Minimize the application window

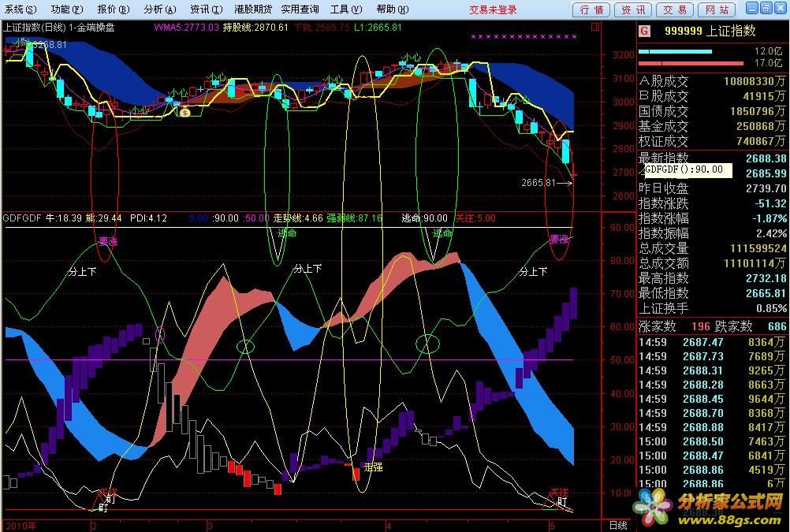(x=752, y=8)
